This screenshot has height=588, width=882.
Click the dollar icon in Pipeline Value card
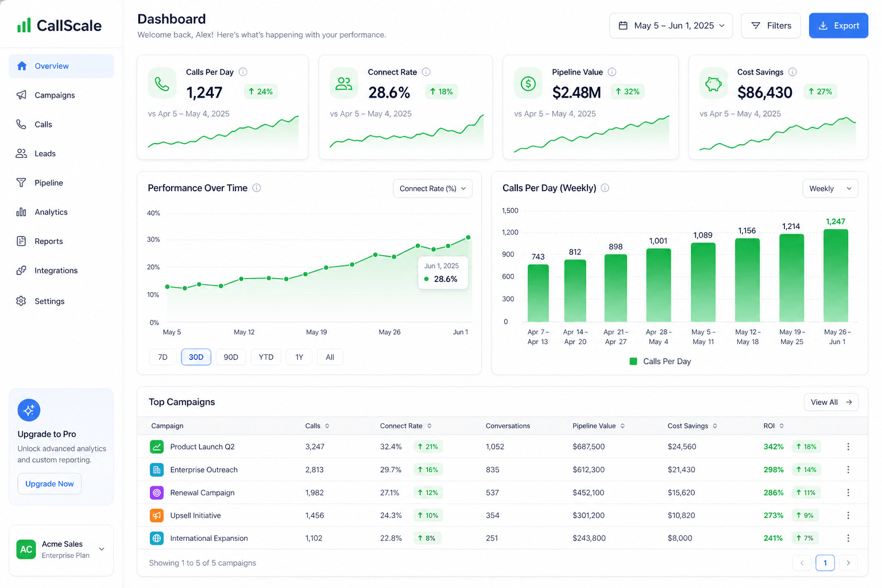(x=528, y=84)
